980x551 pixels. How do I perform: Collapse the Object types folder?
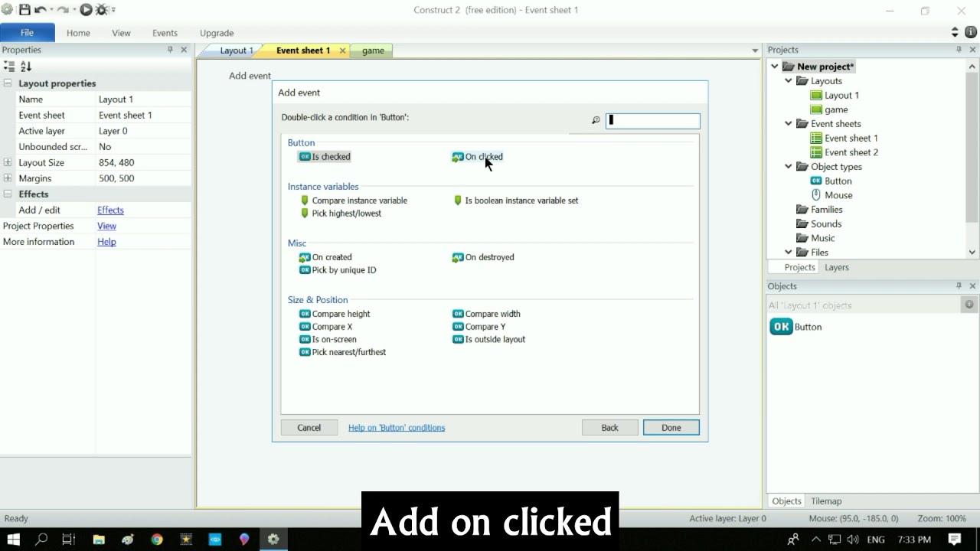pyautogui.click(x=789, y=167)
